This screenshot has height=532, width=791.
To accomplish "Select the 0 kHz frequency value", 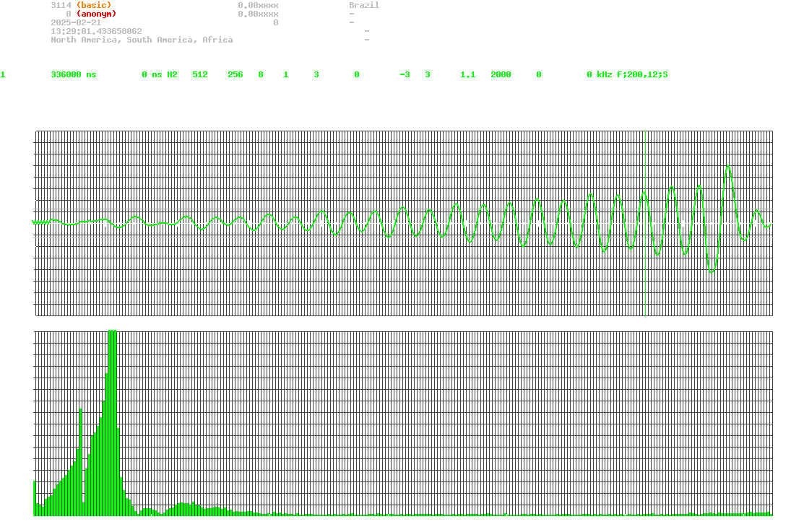I will tap(600, 74).
